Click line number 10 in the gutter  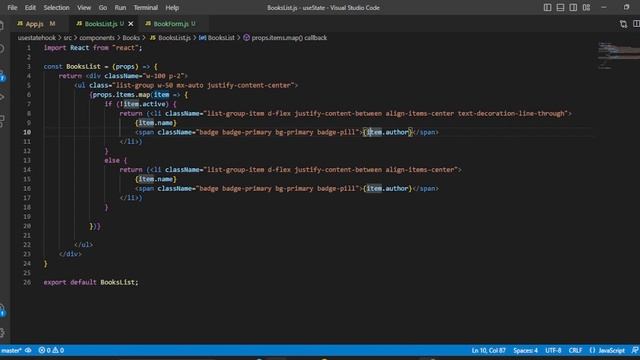27,132
